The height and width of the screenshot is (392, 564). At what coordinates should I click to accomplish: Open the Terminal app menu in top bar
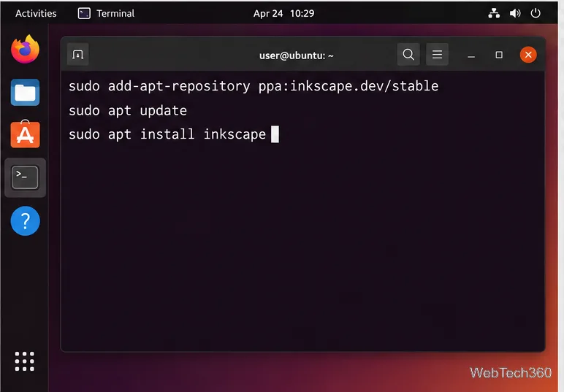click(x=106, y=13)
